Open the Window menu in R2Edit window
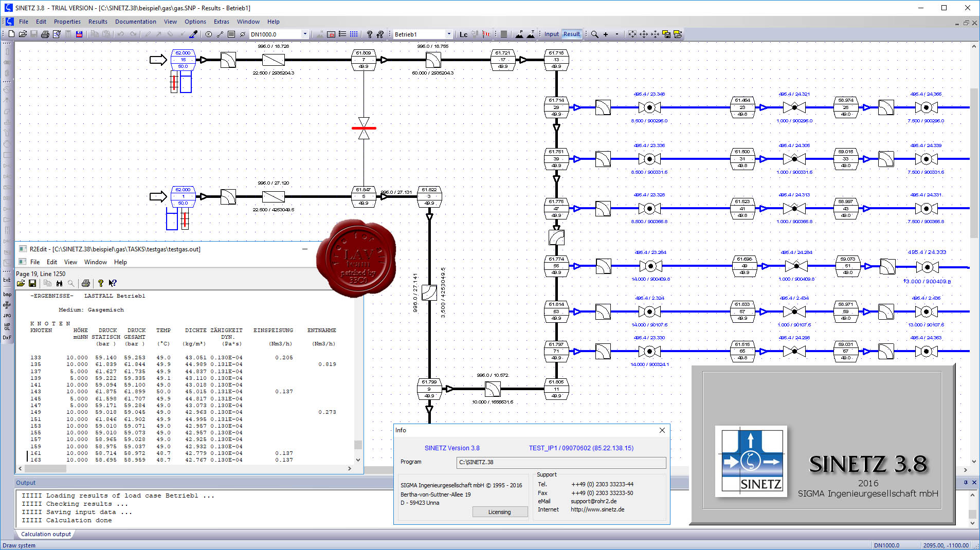The height and width of the screenshot is (550, 980). coord(96,262)
